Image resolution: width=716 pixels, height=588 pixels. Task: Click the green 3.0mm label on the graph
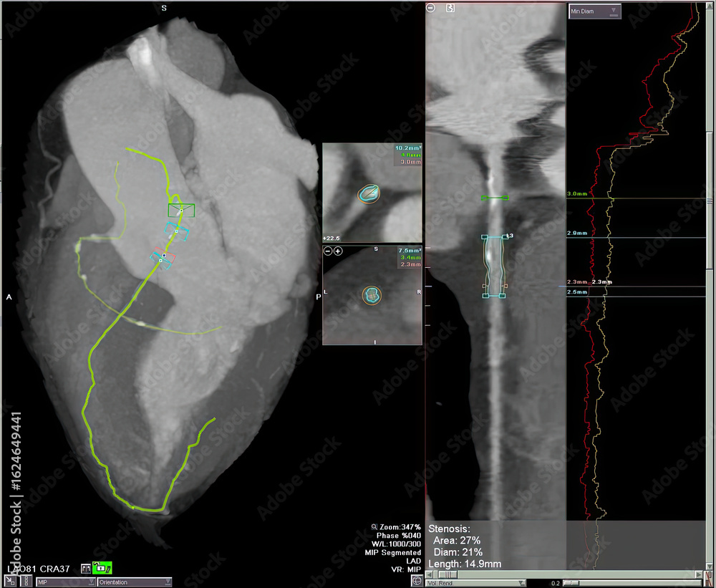(x=577, y=193)
